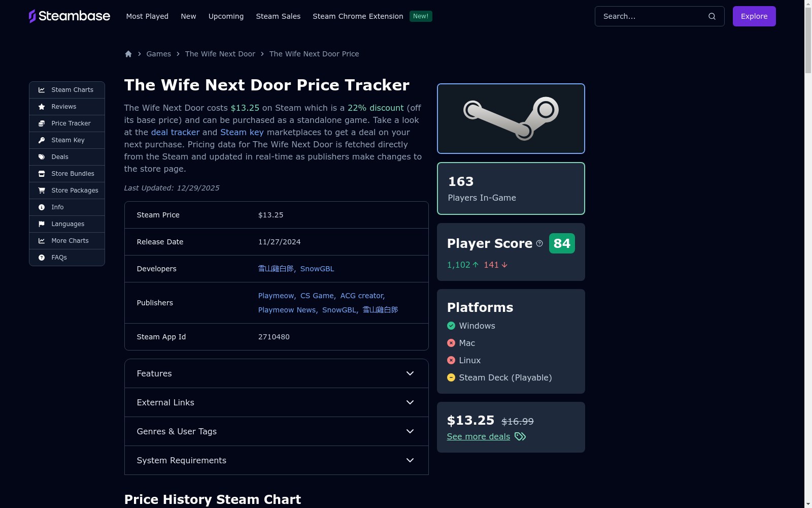
Task: Click the struck-through $16.99 base price
Action: click(x=518, y=422)
